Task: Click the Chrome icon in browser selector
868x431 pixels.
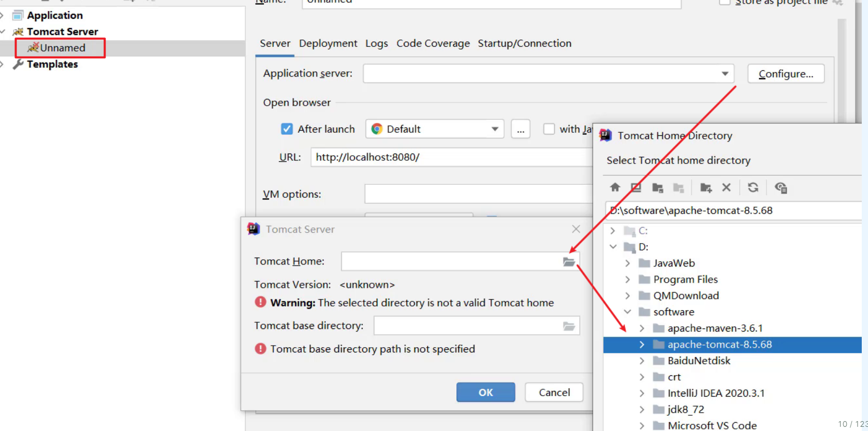Action: point(377,129)
